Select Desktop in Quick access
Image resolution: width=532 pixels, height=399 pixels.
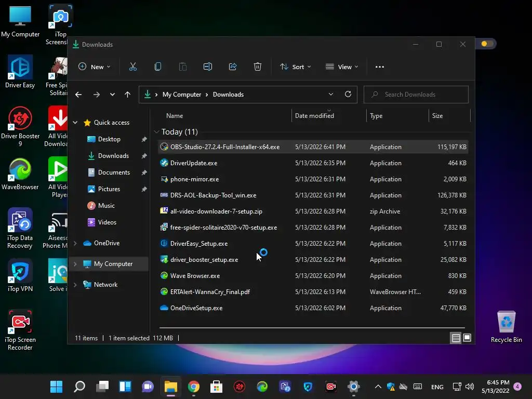pyautogui.click(x=109, y=139)
